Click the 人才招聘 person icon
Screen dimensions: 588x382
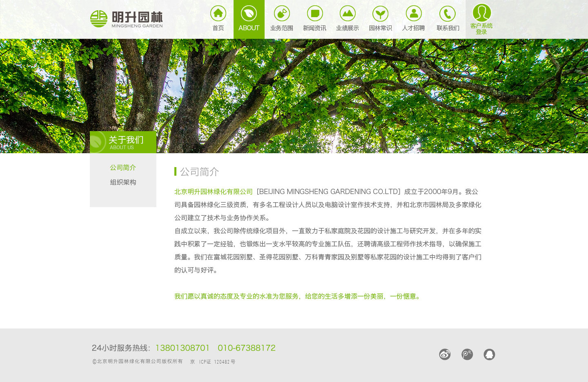tap(414, 13)
